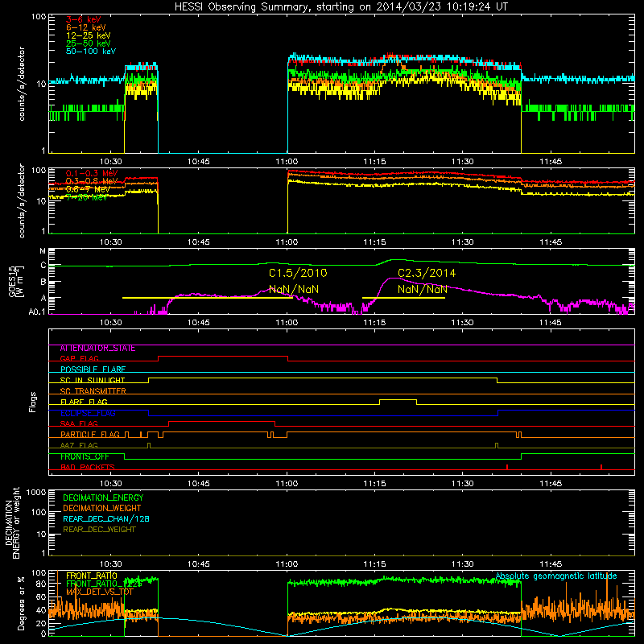Click the raised GAP_FLAG segment
The width and height of the screenshot is (644, 644).
click(223, 357)
